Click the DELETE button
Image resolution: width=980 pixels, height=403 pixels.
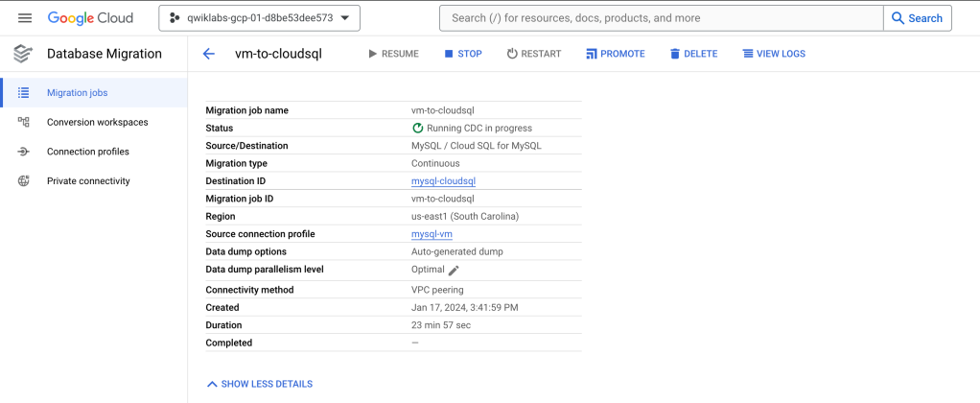tap(693, 54)
